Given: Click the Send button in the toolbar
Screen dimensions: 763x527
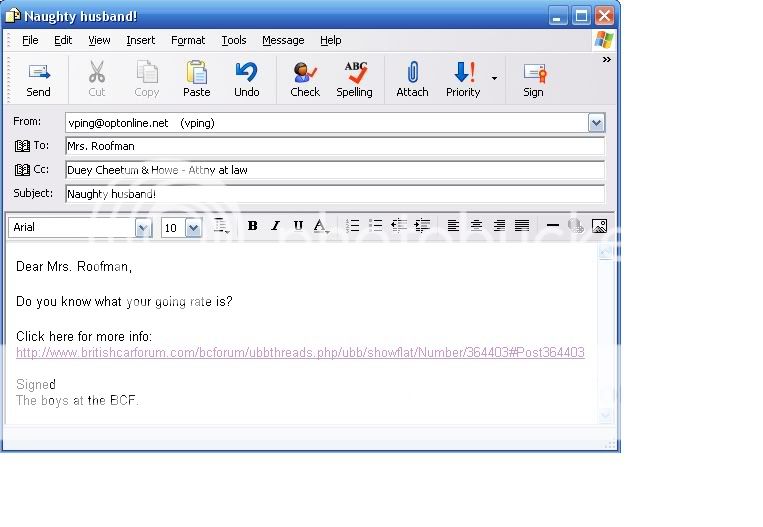Looking at the screenshot, I should click(38, 79).
